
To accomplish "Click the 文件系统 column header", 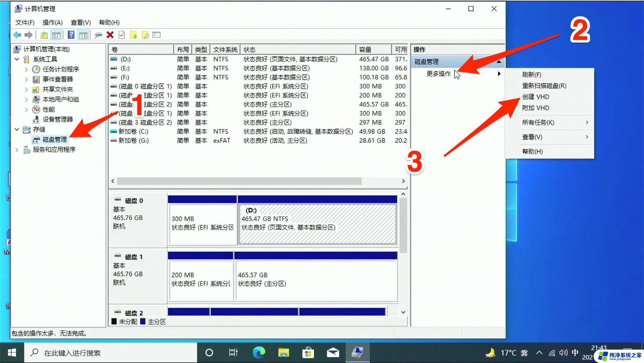I will [x=225, y=50].
